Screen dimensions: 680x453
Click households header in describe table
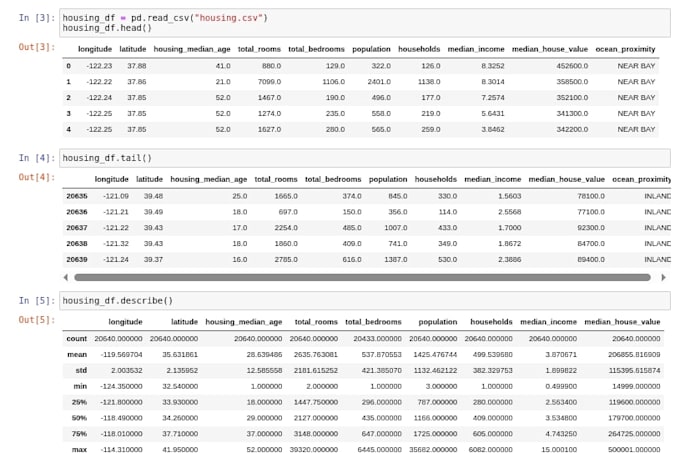pyautogui.click(x=491, y=322)
